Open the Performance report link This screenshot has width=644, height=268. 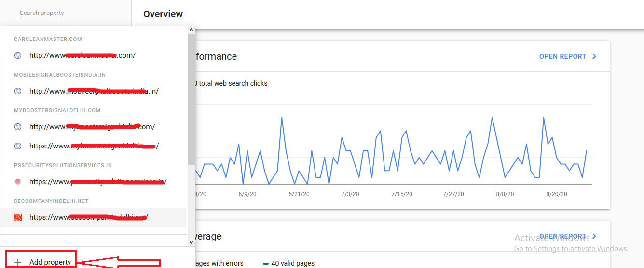point(562,56)
